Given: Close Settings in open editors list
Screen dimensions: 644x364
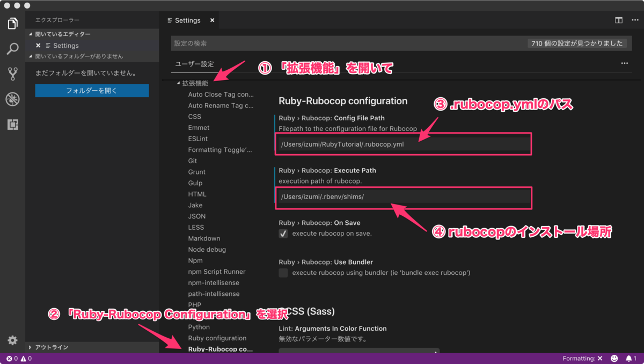Looking at the screenshot, I should pyautogui.click(x=38, y=46).
